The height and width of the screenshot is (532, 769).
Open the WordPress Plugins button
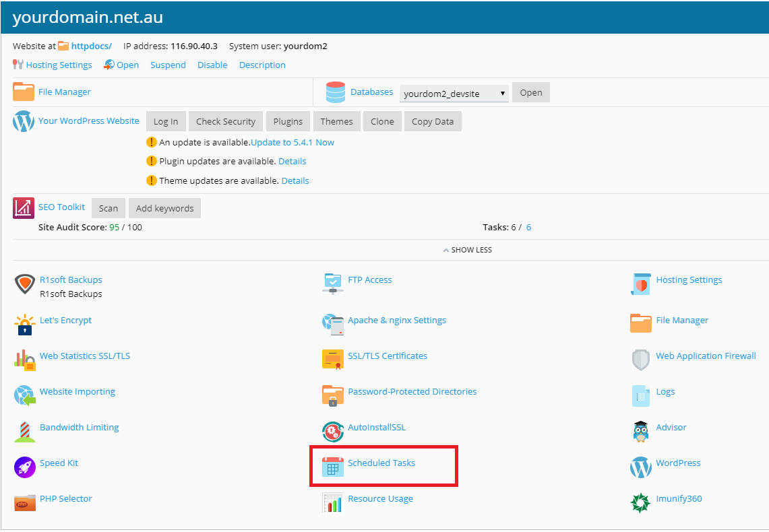(288, 121)
